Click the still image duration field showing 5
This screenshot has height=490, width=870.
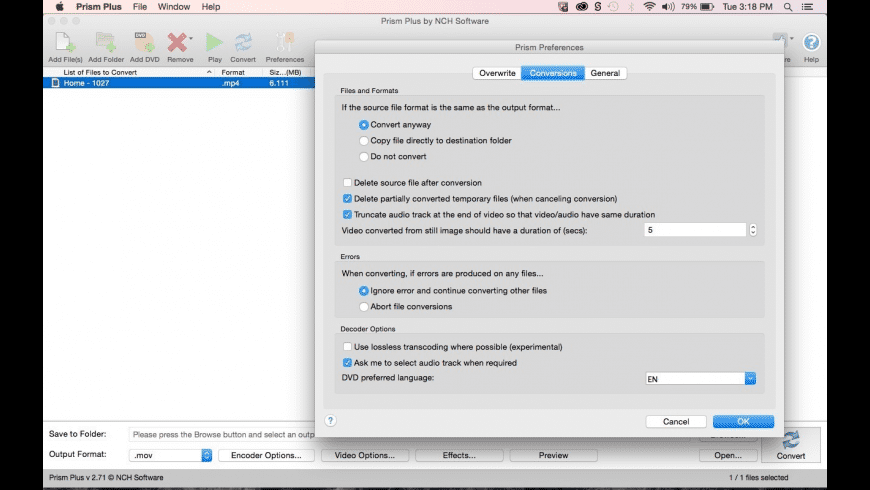tap(695, 230)
